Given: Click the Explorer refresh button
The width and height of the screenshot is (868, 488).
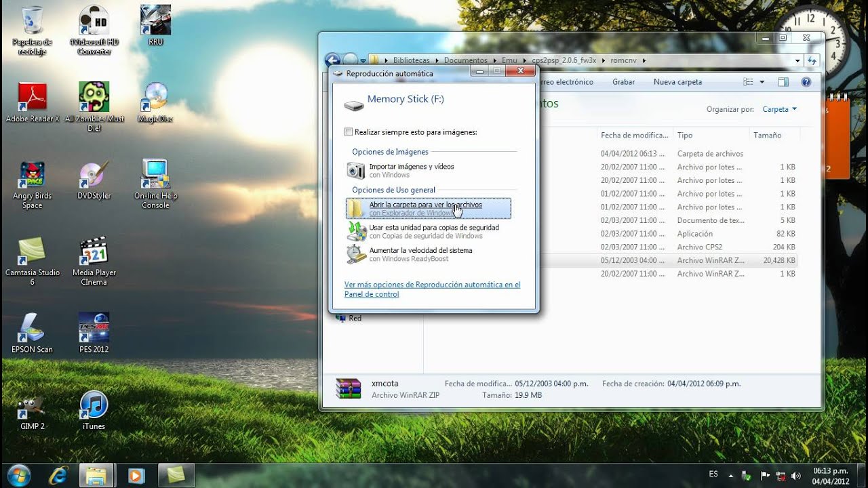Looking at the screenshot, I should (812, 60).
